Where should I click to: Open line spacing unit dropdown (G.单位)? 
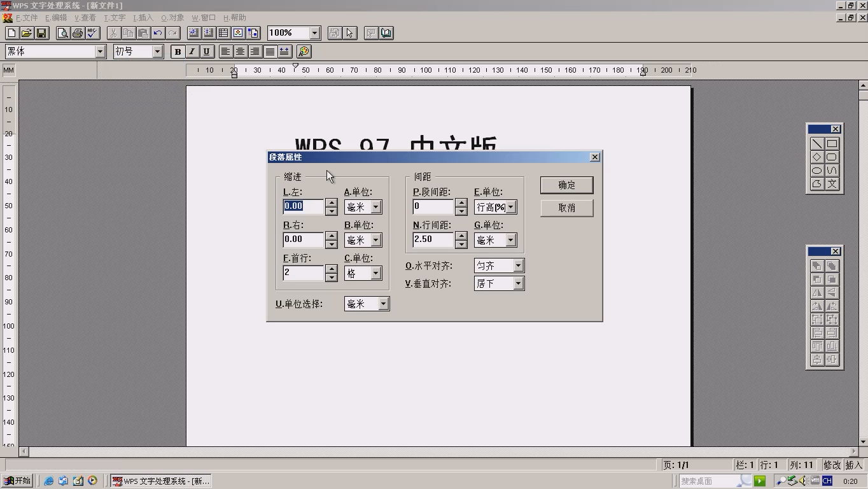pos(510,240)
